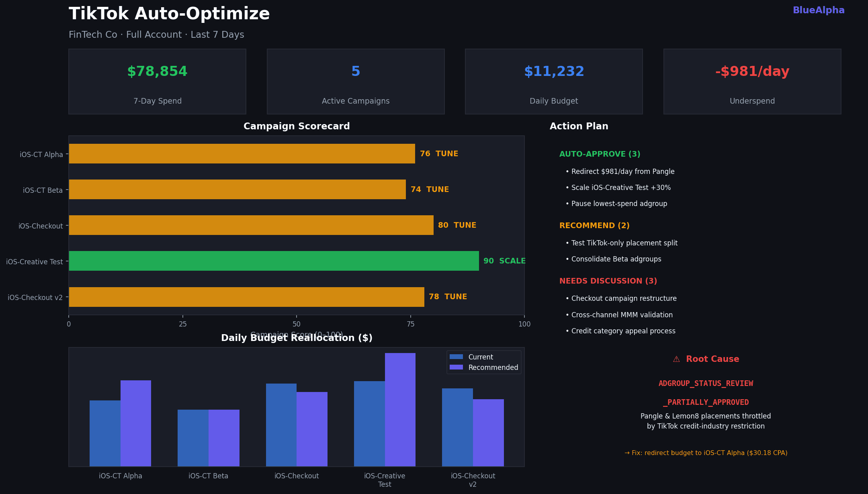Open the BlueAlpha brand link
The image size is (868, 494).
click(x=819, y=10)
